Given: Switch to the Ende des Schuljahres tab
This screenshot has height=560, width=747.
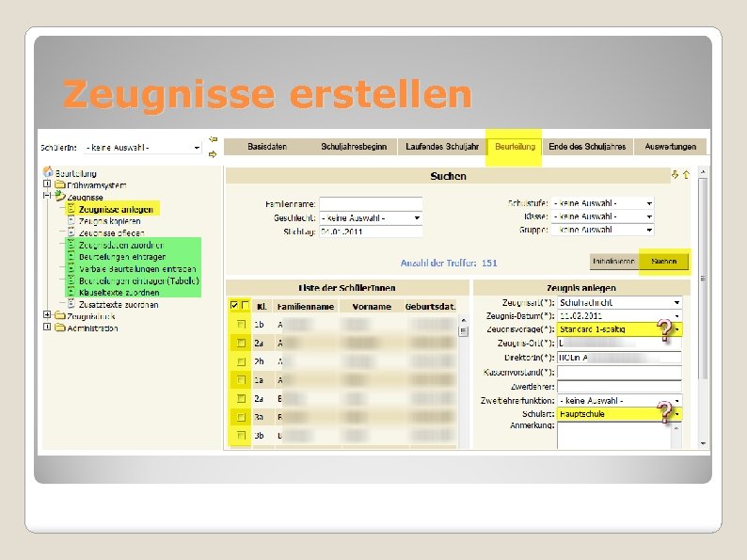Looking at the screenshot, I should coord(587,147).
